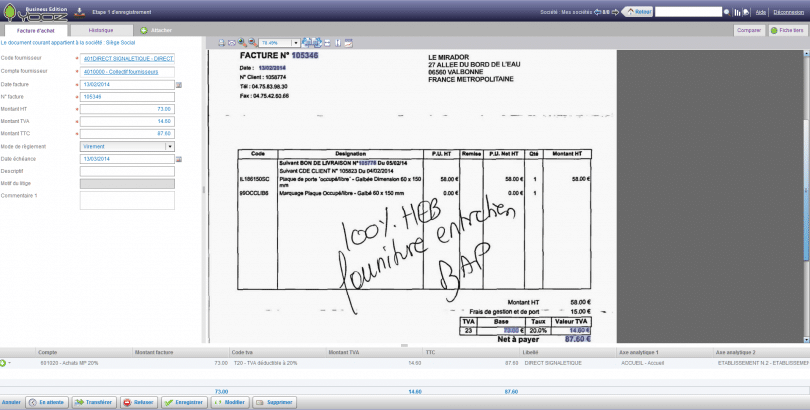Click the Montant TTC field
The height and width of the screenshot is (410, 810).
(127, 134)
